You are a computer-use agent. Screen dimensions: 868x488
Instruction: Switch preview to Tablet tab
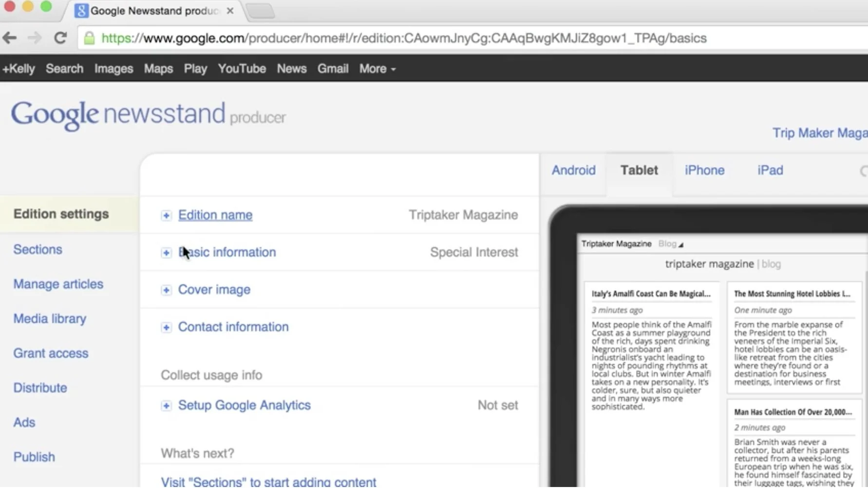point(639,170)
